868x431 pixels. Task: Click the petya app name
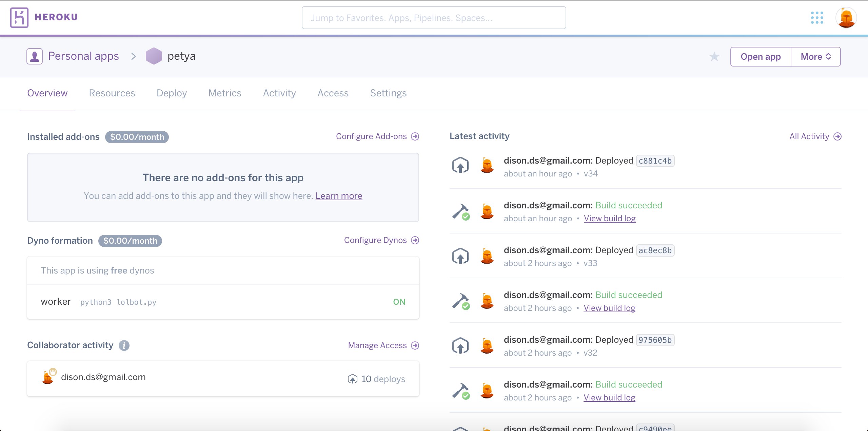(181, 56)
